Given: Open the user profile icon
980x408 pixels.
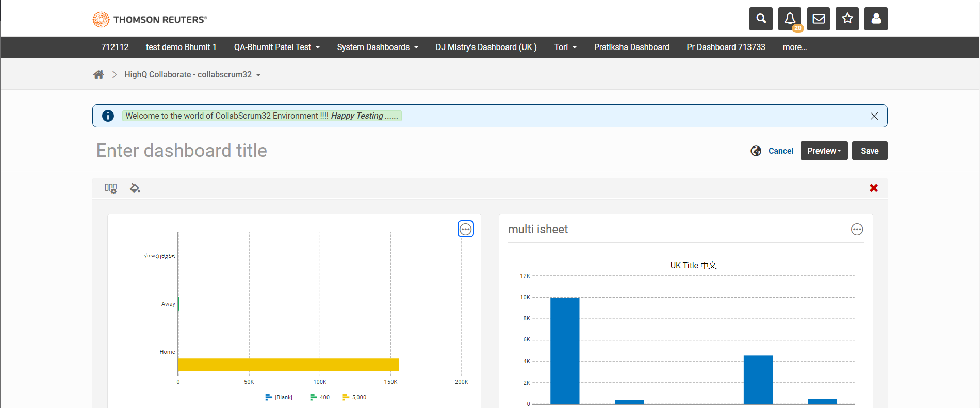Looking at the screenshot, I should (876, 19).
